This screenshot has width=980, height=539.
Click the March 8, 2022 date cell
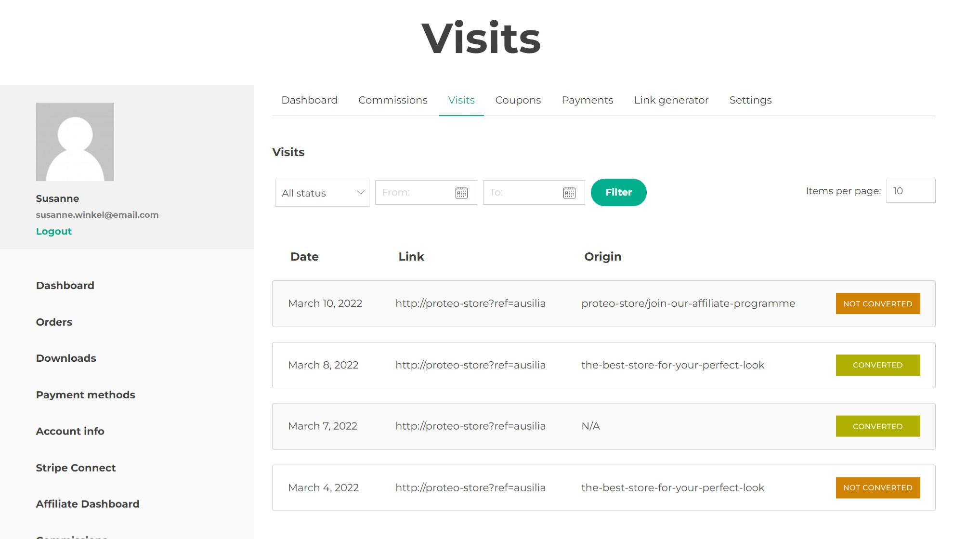(x=323, y=365)
